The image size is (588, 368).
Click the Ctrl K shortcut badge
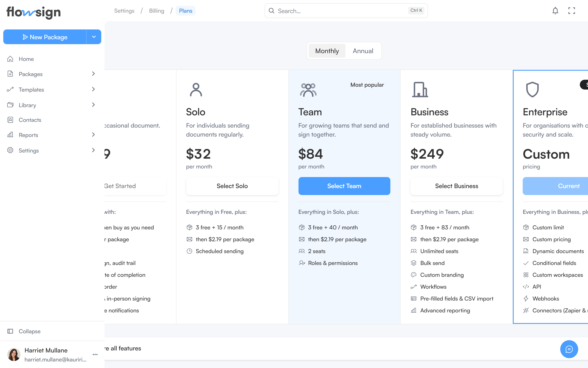click(x=416, y=10)
